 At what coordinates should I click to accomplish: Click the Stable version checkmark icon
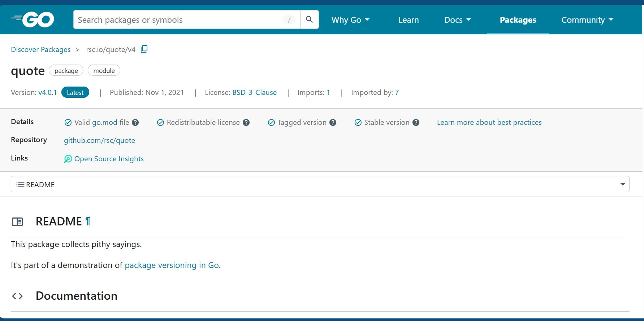pyautogui.click(x=358, y=123)
